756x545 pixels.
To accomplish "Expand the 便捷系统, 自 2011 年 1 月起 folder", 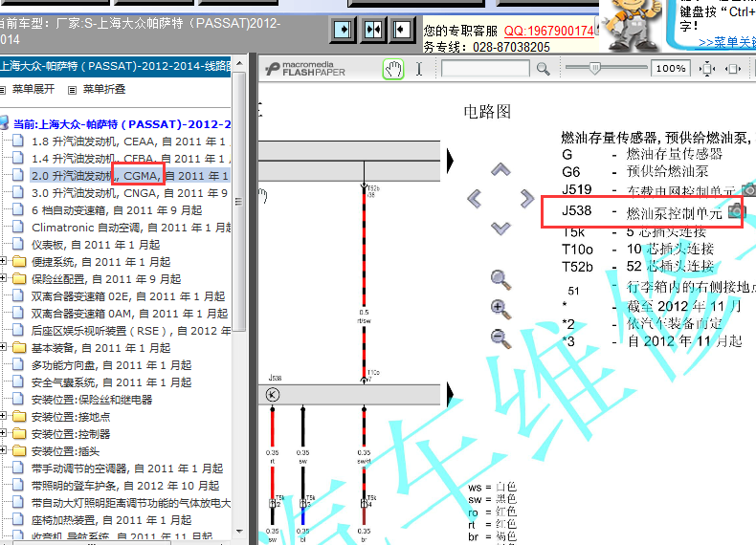I will [x=3, y=261].
